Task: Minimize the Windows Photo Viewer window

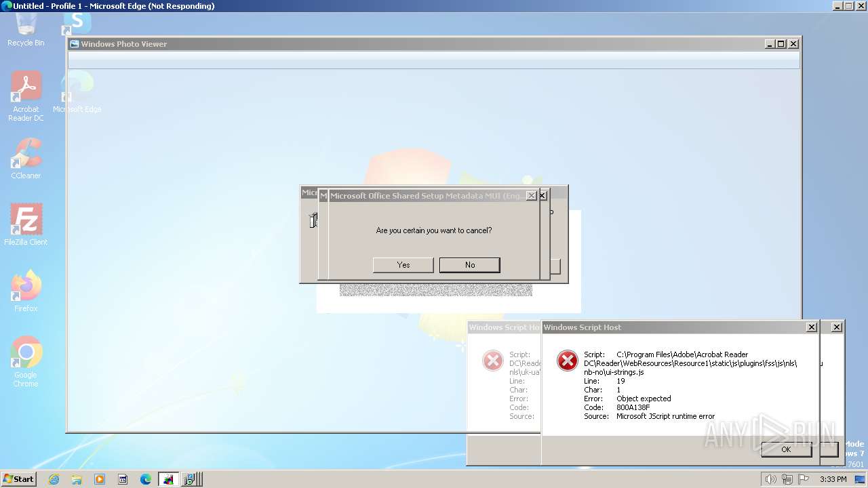Action: point(770,44)
